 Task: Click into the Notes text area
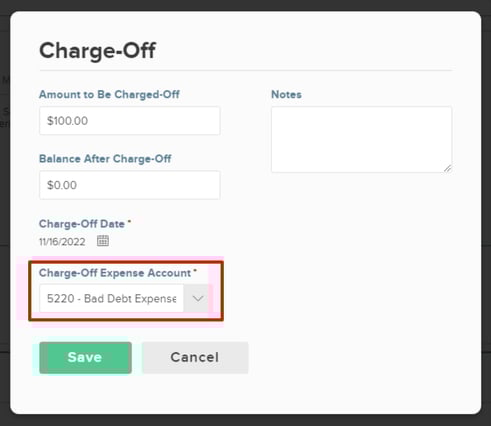[x=361, y=139]
